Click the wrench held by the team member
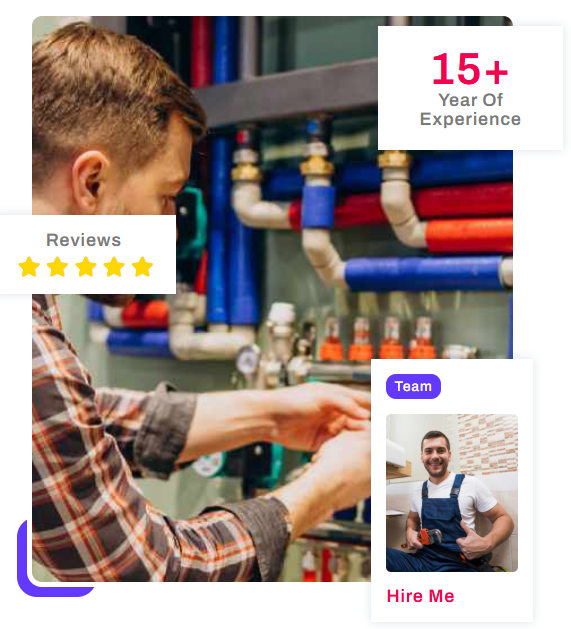The image size is (571, 629). pyautogui.click(x=426, y=538)
